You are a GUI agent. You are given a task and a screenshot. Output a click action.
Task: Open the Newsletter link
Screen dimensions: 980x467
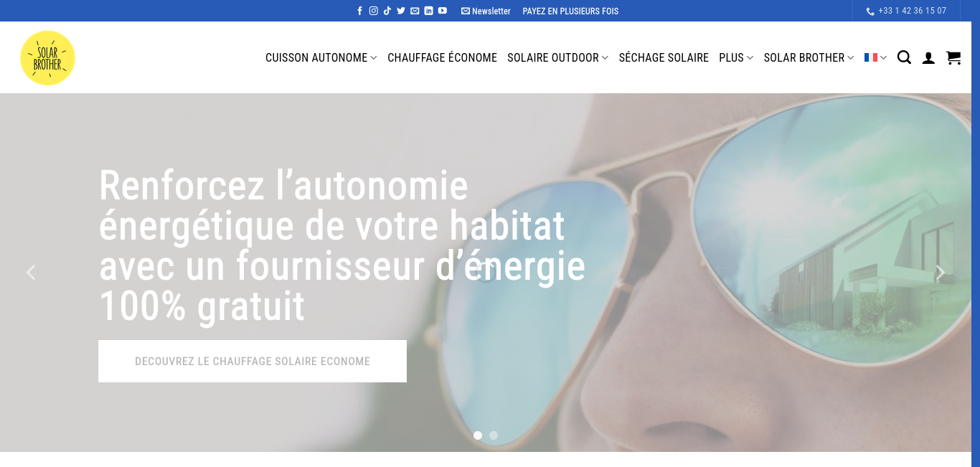(x=486, y=11)
